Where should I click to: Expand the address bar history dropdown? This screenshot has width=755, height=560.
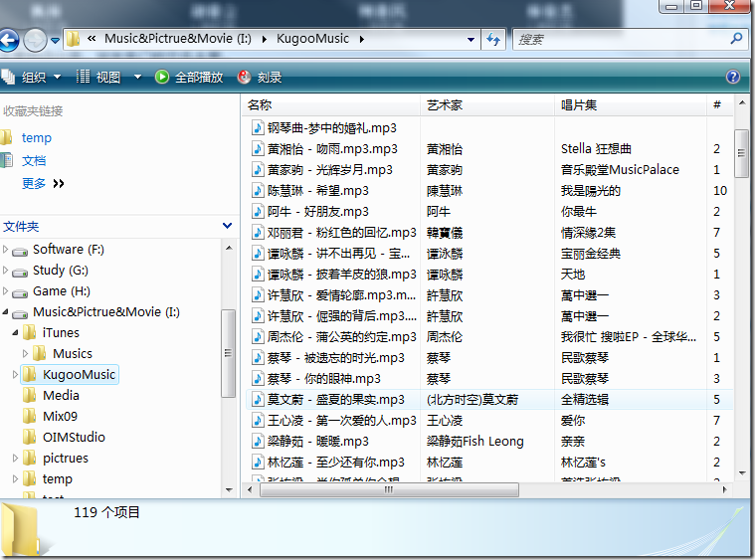point(471,40)
